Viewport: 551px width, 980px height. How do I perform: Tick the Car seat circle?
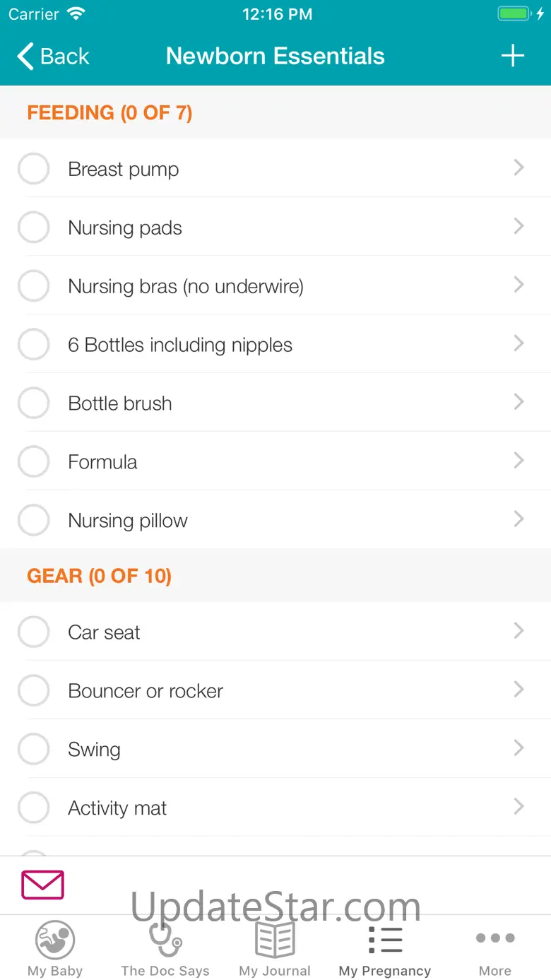coord(33,632)
